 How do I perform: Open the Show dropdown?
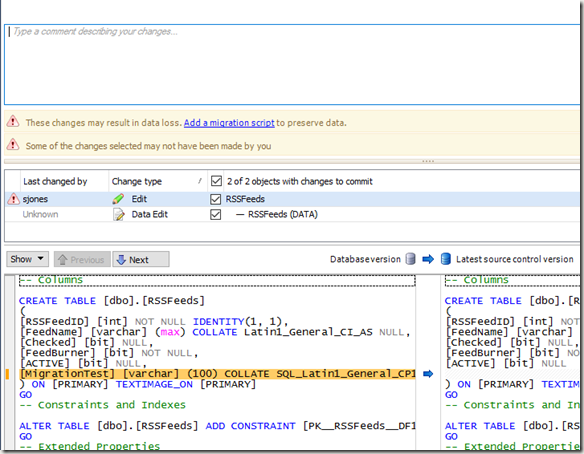[27, 259]
